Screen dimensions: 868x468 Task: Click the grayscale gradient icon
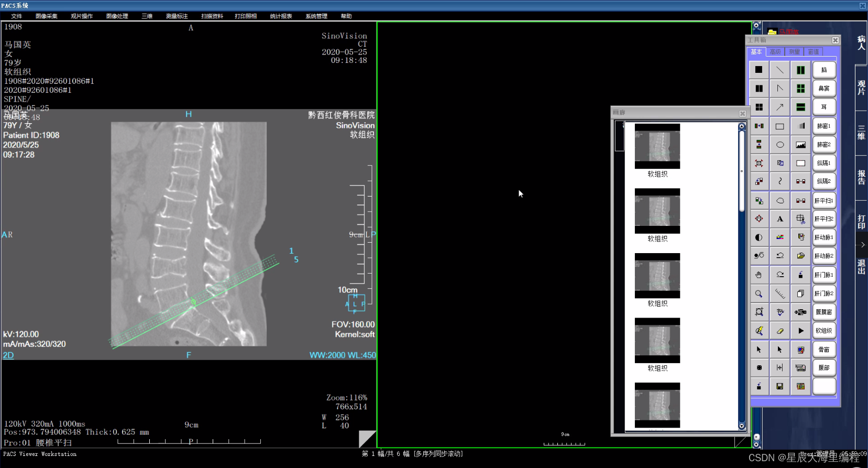(x=800, y=126)
